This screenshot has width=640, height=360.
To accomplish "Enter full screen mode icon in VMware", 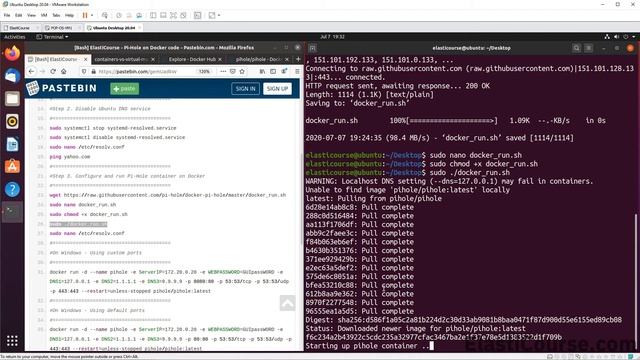I will pyautogui.click(x=173, y=15).
